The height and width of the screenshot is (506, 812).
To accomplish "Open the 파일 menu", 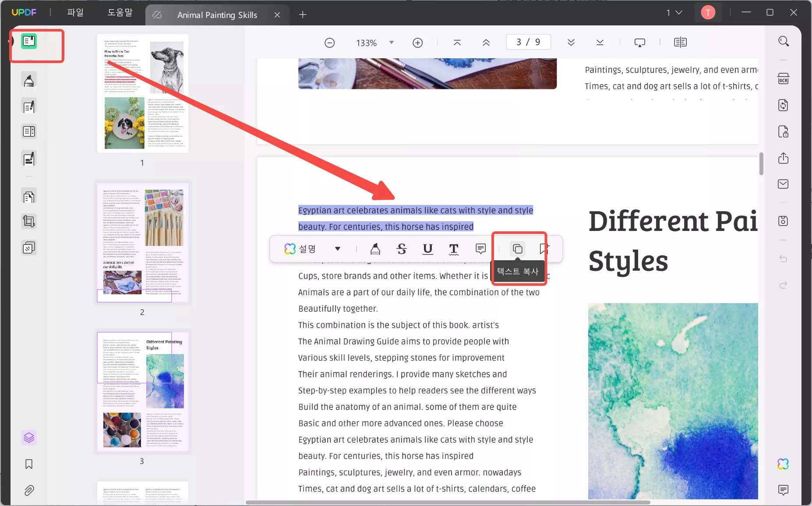I will 75,13.
